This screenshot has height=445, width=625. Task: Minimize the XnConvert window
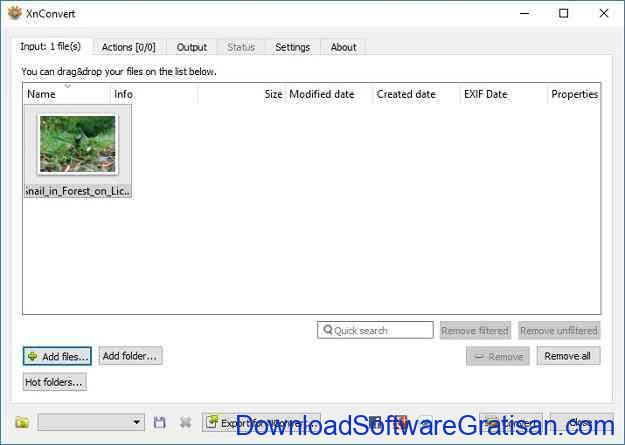[525, 13]
